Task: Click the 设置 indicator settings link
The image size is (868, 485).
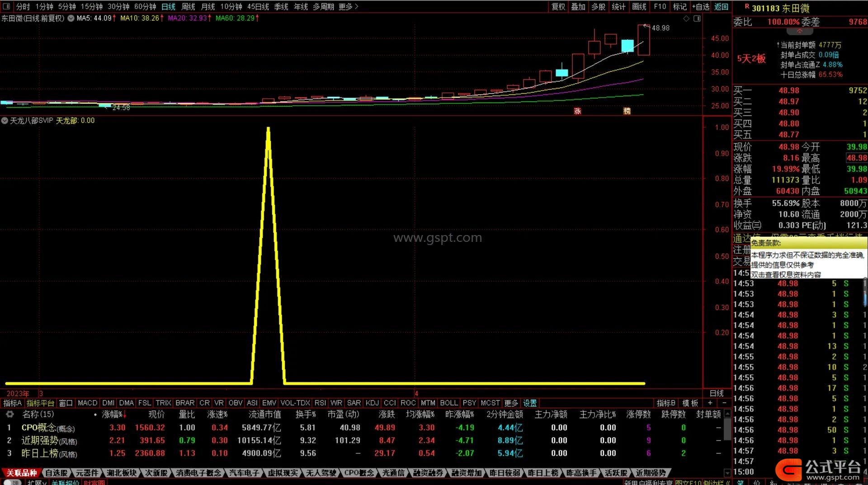Action: 530,403
